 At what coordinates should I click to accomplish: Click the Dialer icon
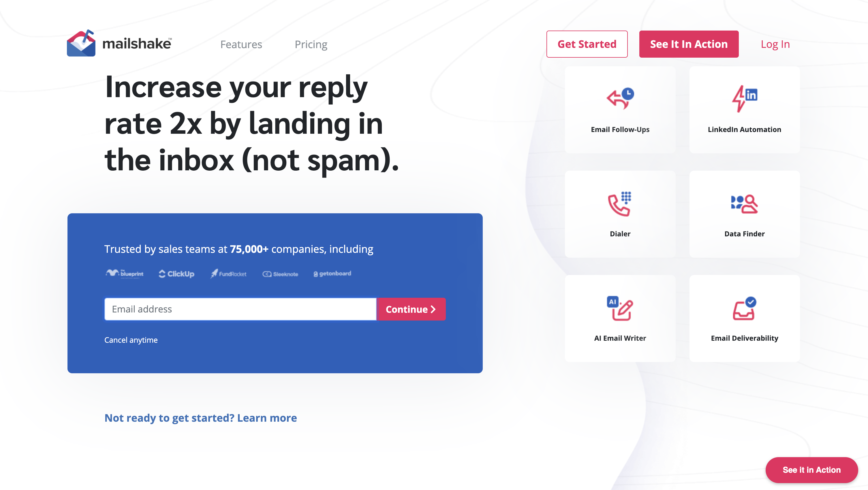click(x=620, y=203)
